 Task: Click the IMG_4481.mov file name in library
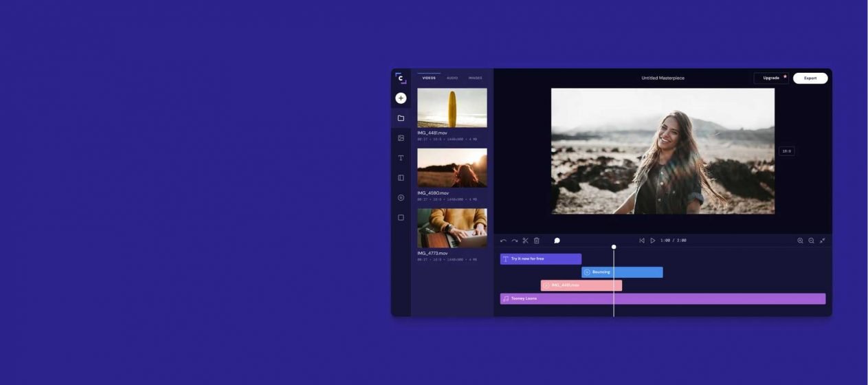click(432, 133)
